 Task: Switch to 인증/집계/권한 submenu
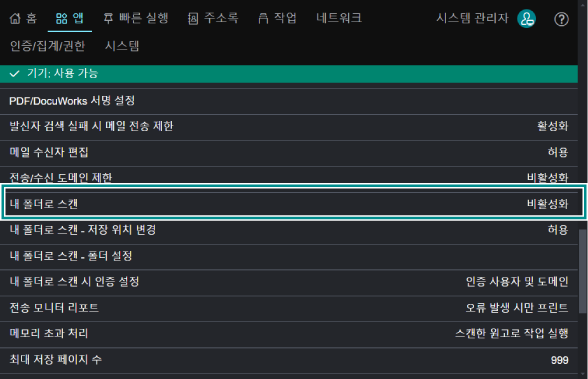click(x=47, y=46)
